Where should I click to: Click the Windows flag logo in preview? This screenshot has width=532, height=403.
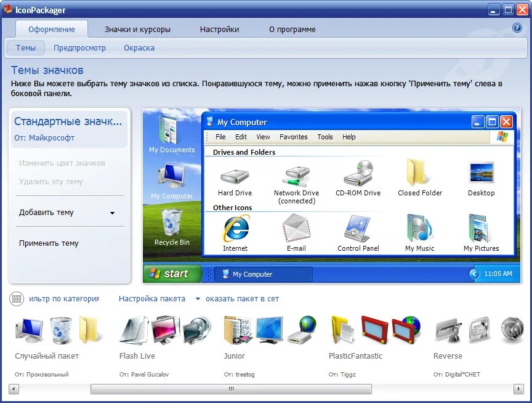[x=502, y=137]
